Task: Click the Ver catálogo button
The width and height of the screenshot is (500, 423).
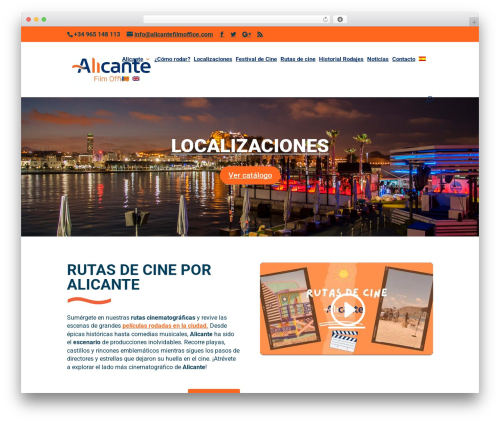Action: 250,175
